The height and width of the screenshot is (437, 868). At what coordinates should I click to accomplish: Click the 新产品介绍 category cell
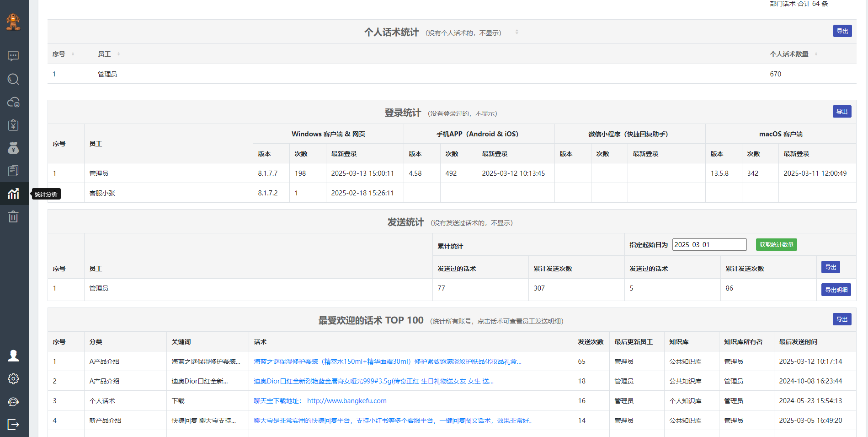point(105,421)
